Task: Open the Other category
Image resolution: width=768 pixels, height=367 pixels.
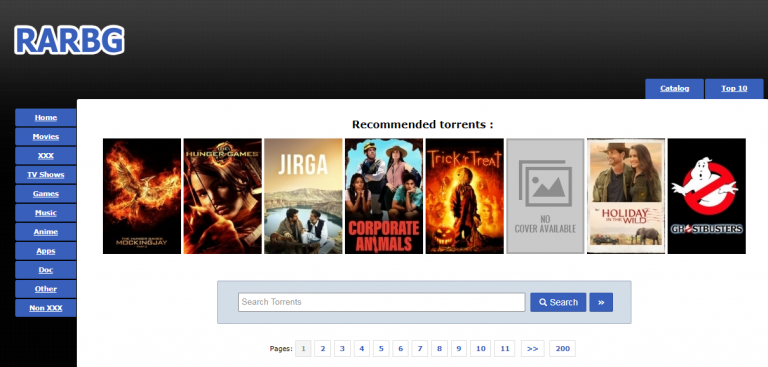Action: [x=46, y=289]
